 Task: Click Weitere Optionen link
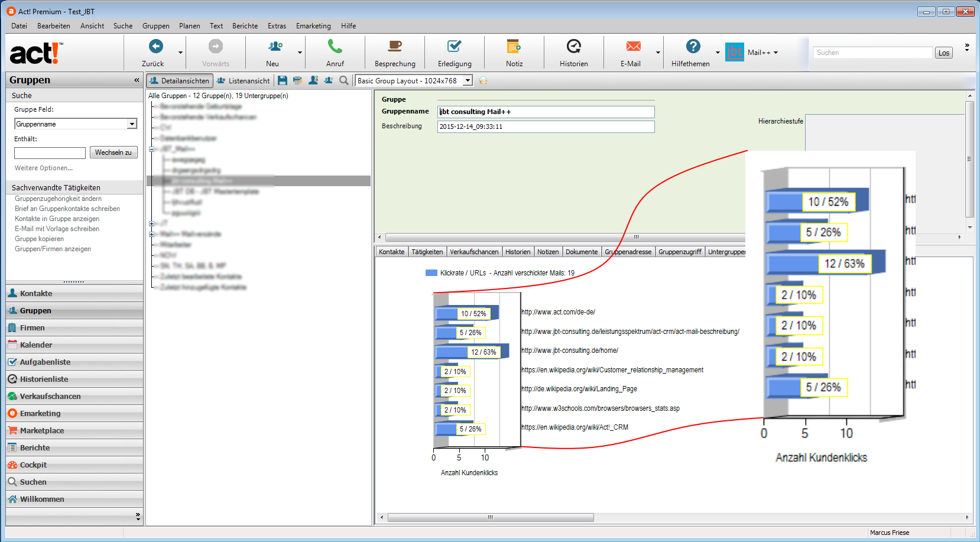[x=44, y=168]
